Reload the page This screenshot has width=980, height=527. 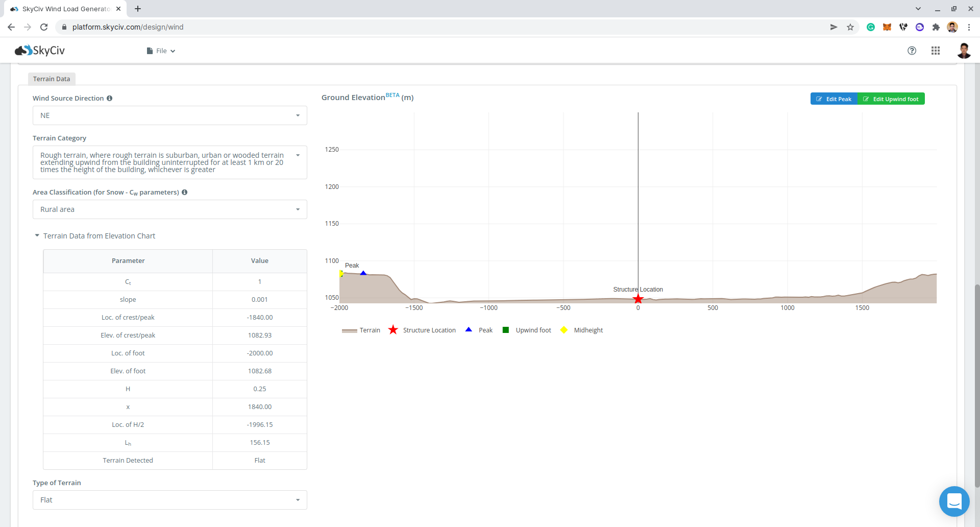point(44,27)
